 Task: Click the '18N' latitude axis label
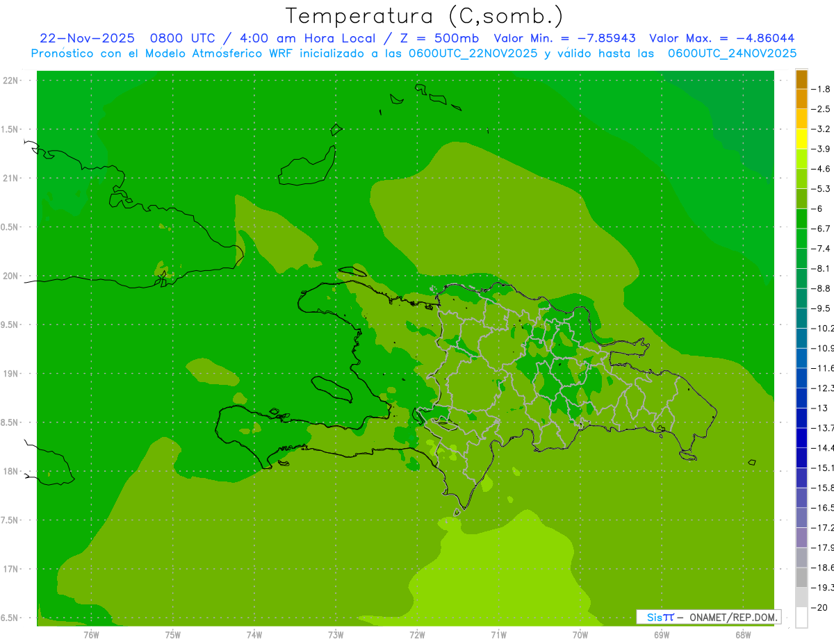tap(10, 472)
